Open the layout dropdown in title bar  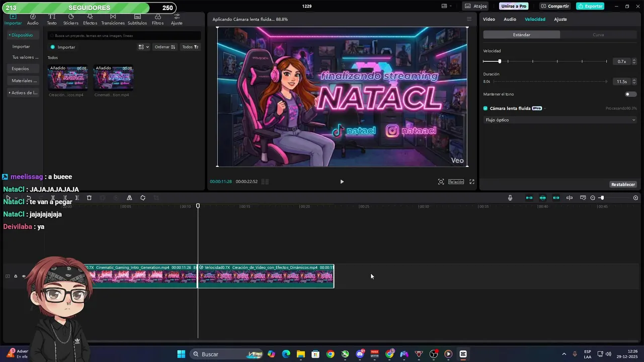click(x=447, y=6)
